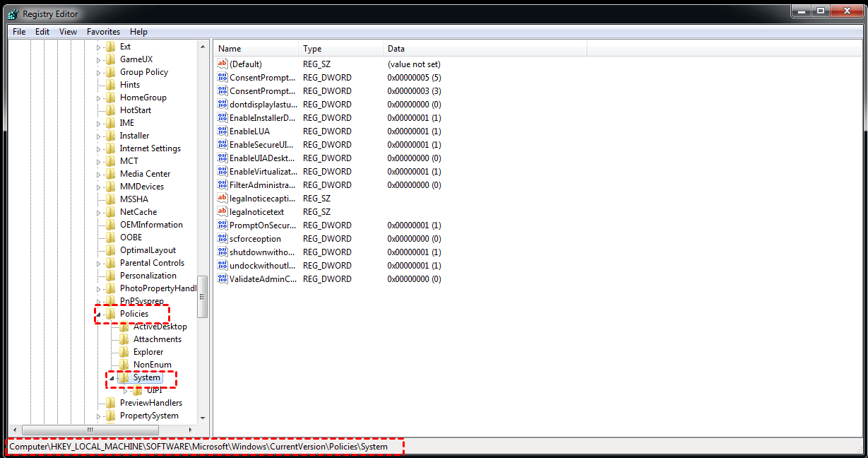Click the FilterAdministra... DWORD icon
This screenshot has width=868, height=458.
222,185
